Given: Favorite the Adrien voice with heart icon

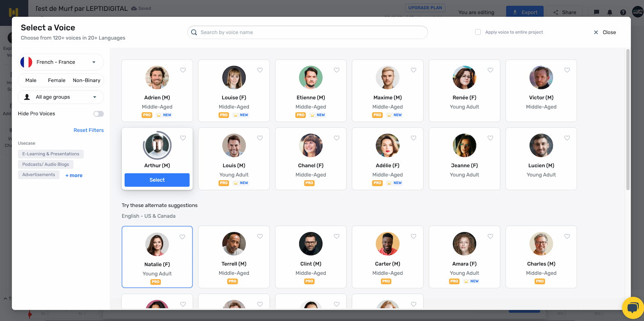Looking at the screenshot, I should pyautogui.click(x=183, y=70).
